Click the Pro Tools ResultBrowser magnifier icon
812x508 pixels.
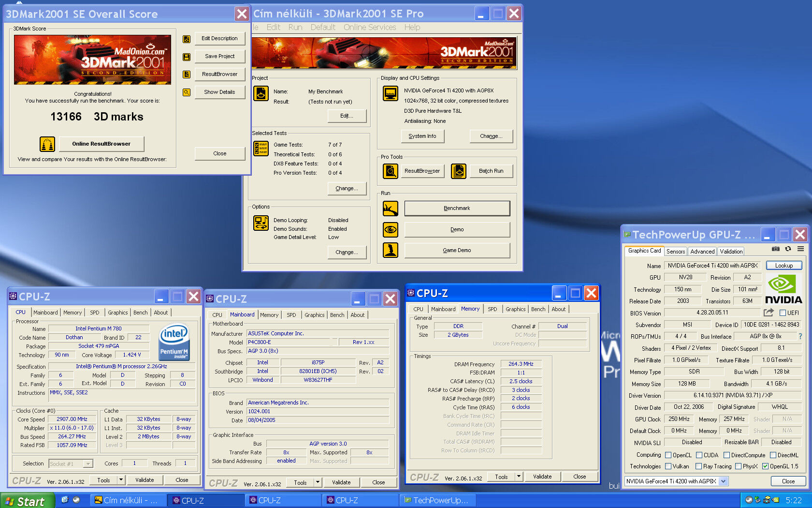click(391, 171)
